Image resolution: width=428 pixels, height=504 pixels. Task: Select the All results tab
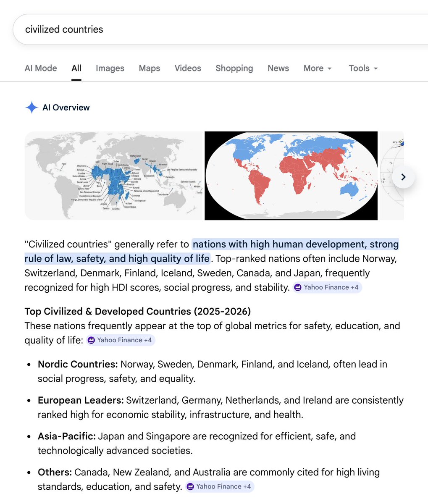click(76, 68)
